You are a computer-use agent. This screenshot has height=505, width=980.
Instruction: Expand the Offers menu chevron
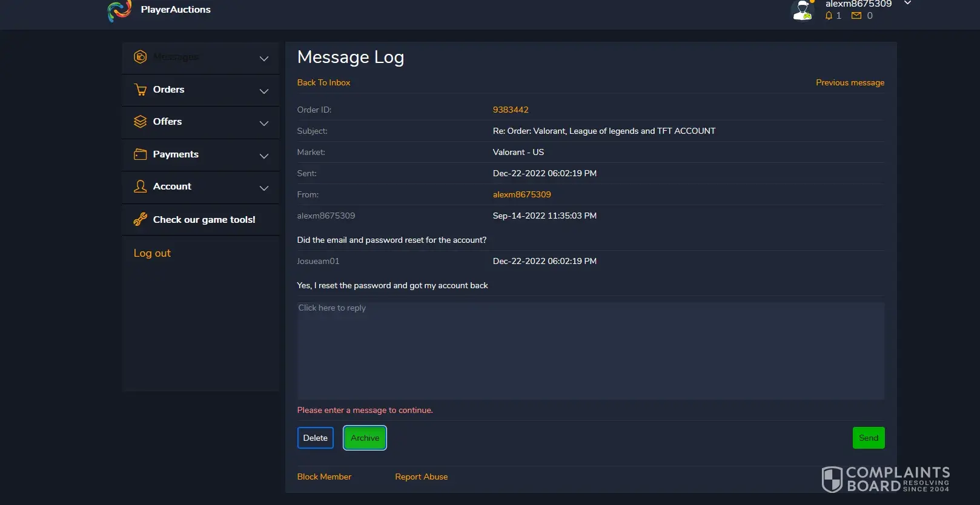click(264, 124)
